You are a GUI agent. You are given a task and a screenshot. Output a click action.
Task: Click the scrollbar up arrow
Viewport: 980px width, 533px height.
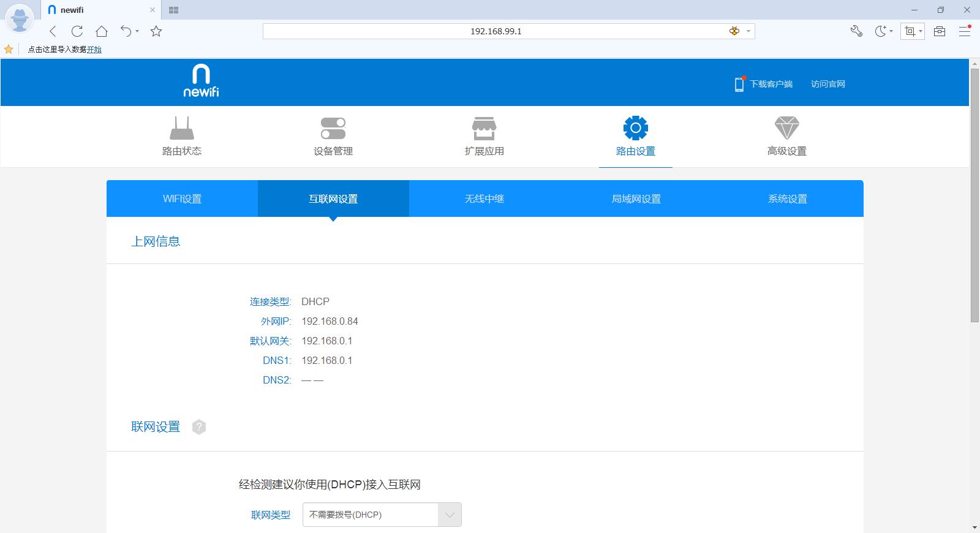coord(974,63)
